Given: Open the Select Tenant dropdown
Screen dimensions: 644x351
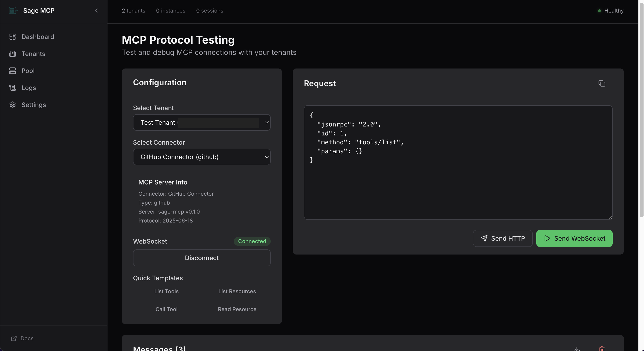Looking at the screenshot, I should (x=202, y=122).
